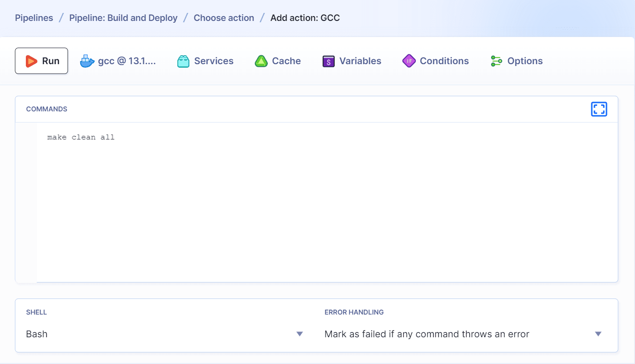Navigate to Pipelines via breadcrumb link

point(34,18)
